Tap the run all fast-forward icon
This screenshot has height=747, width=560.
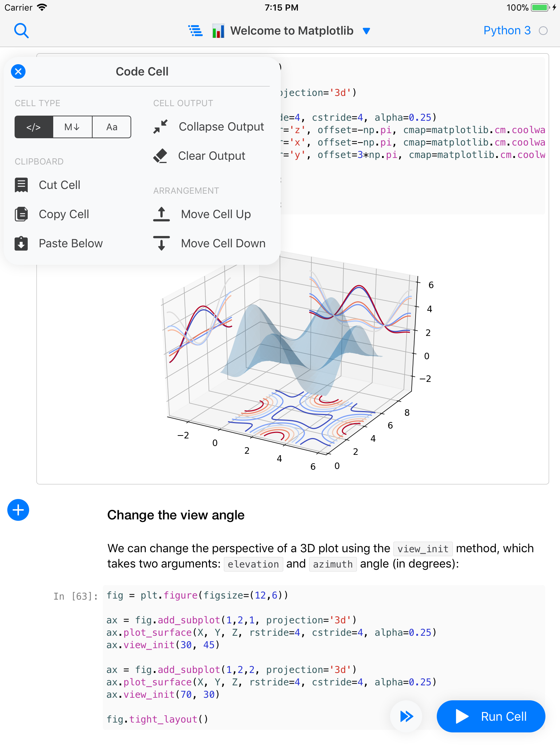406,716
